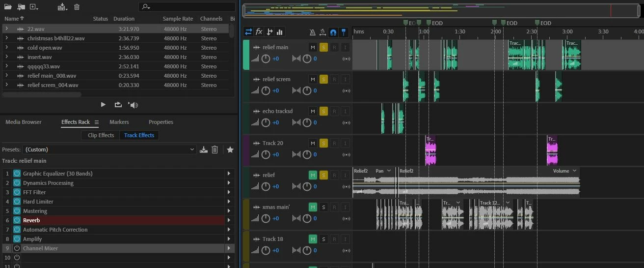
Task: Select the Sends view icon
Action: tap(269, 32)
